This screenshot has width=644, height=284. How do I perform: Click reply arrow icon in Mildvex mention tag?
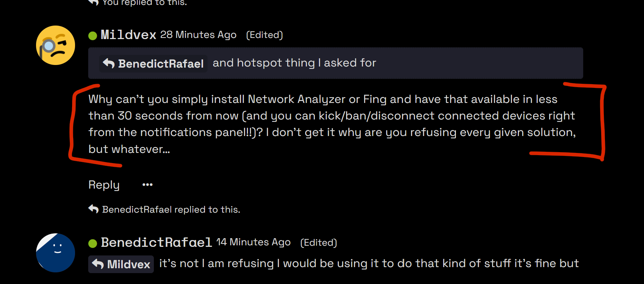click(98, 264)
